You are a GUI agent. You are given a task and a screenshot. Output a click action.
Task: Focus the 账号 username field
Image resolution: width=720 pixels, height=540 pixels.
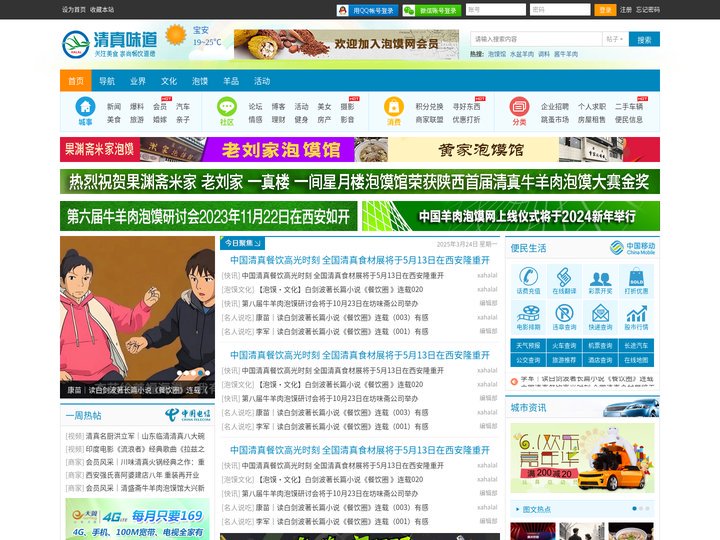pyautogui.click(x=496, y=10)
